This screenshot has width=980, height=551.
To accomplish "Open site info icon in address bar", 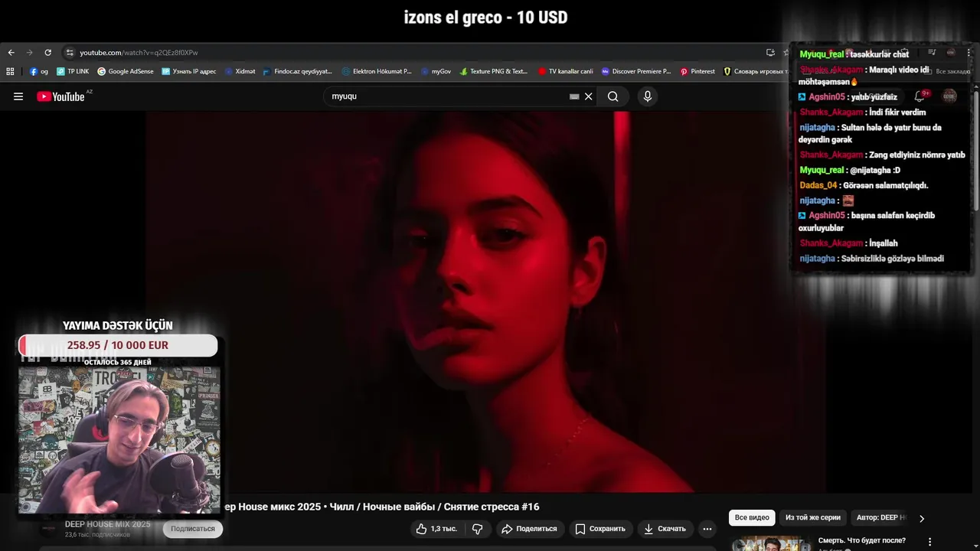I will 70,53.
